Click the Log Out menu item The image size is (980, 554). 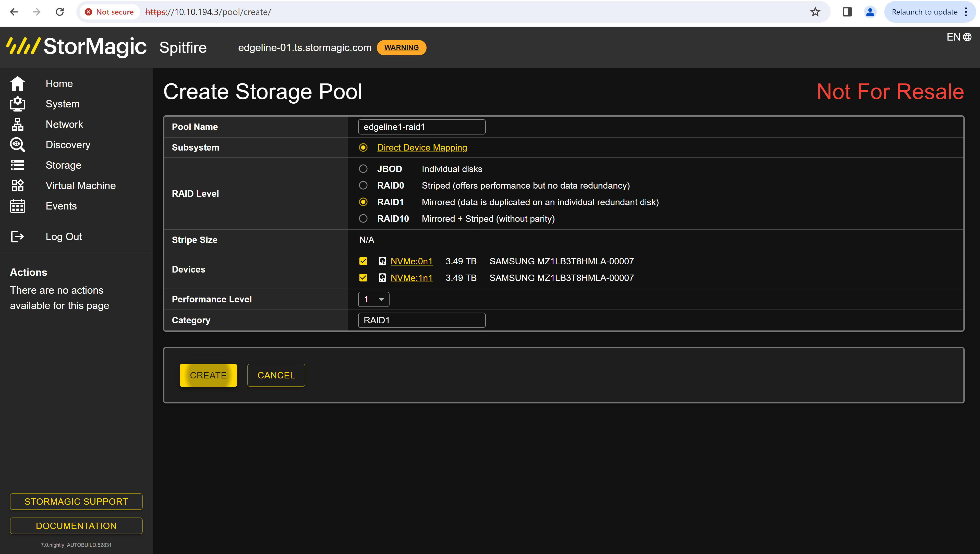coord(64,237)
